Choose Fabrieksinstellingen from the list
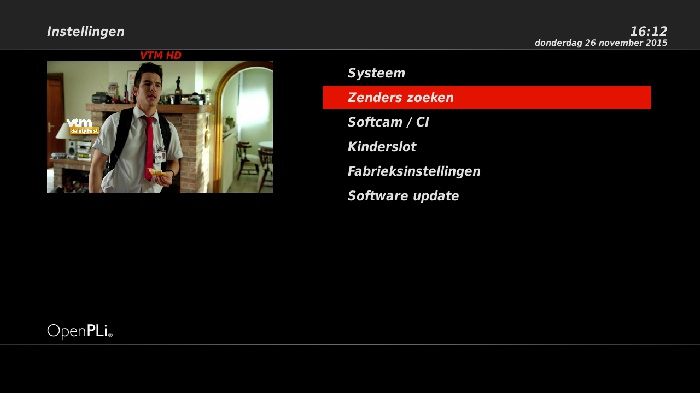This screenshot has width=700, height=393. [414, 171]
